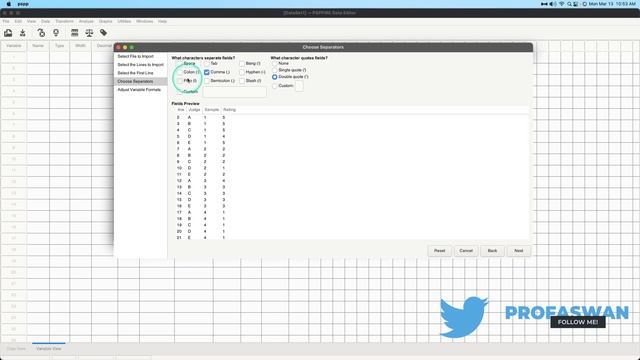Open the Transform menu
The image size is (640, 360).
[64, 21]
